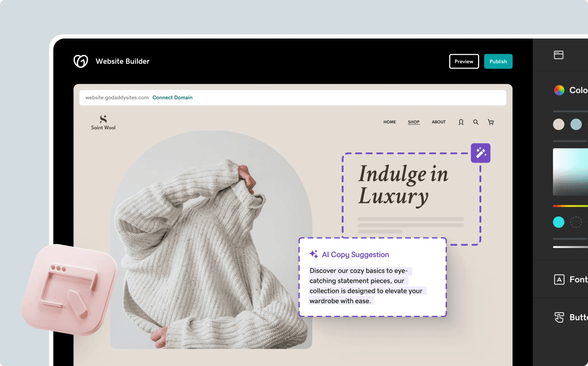Viewport: 588px width, 366px height.
Task: Click the shopping cart icon
Action: click(491, 122)
